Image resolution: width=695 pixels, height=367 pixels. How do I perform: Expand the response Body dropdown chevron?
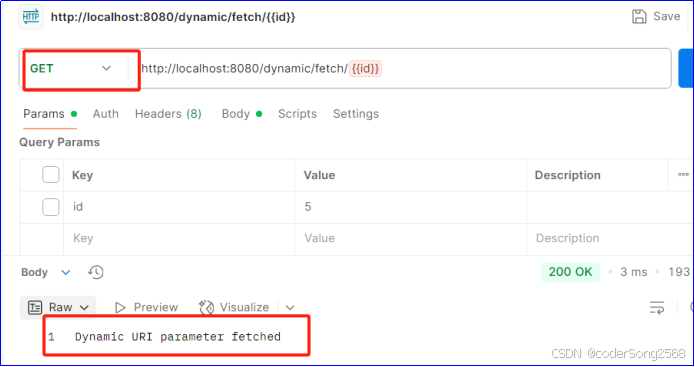[66, 272]
